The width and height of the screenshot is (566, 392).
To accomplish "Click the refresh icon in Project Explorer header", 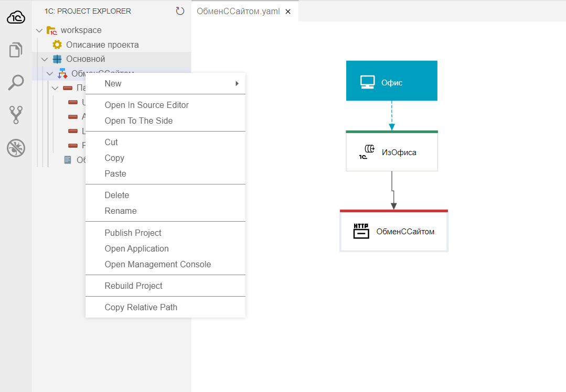I will (180, 11).
